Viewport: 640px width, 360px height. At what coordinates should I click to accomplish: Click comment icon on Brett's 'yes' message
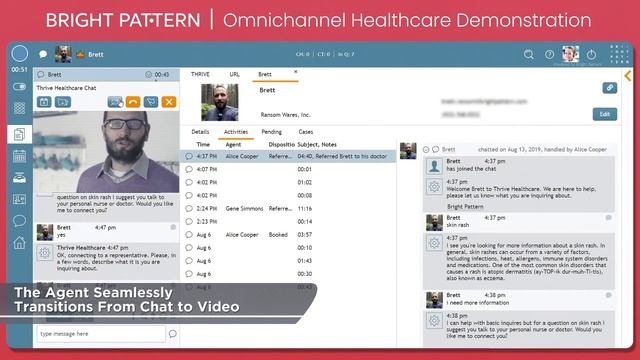(173, 227)
